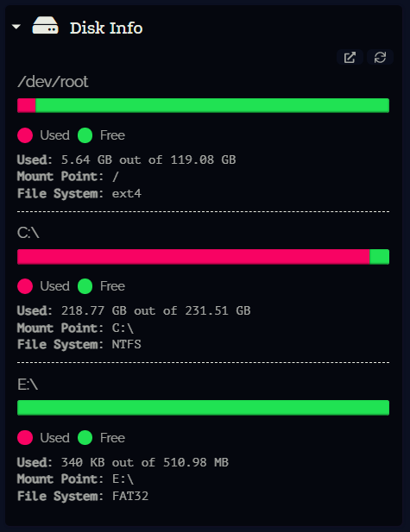Click the red used portion of C:\ bar

(x=193, y=257)
